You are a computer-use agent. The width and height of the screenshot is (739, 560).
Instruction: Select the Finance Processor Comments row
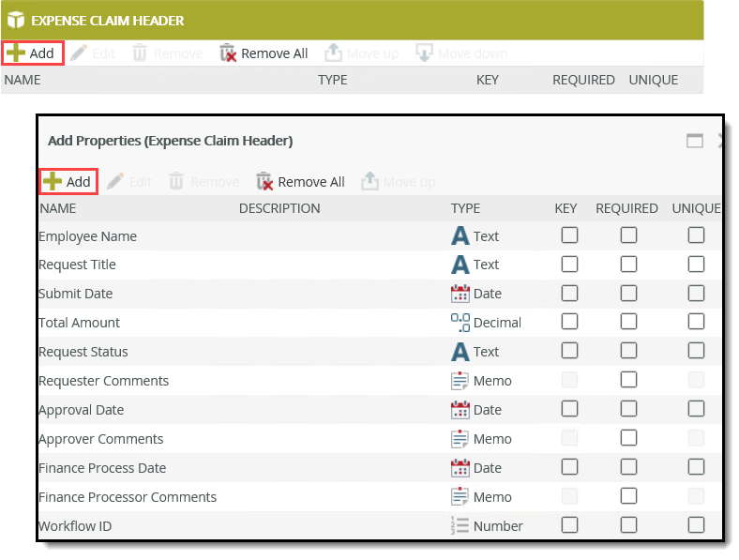[380, 497]
